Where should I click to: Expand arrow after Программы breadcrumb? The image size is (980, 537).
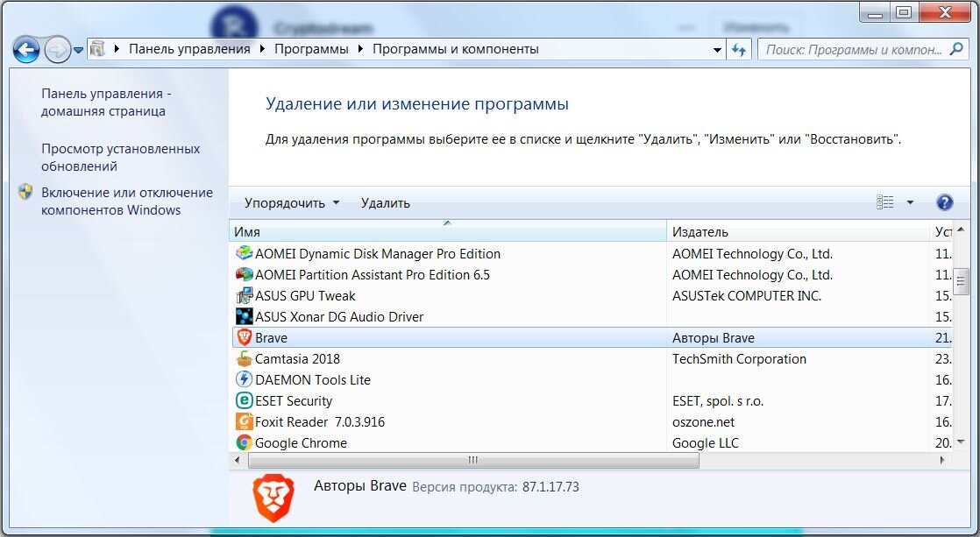pos(360,49)
